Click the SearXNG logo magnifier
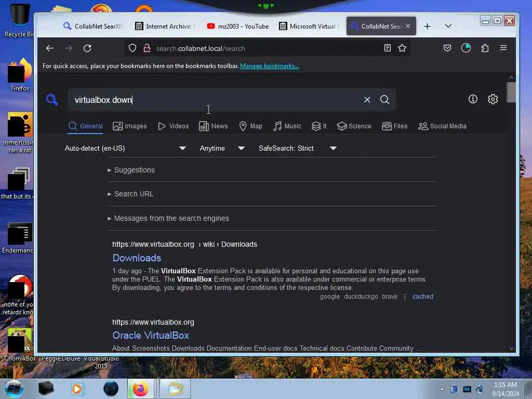This screenshot has height=399, width=532. pyautogui.click(x=52, y=100)
